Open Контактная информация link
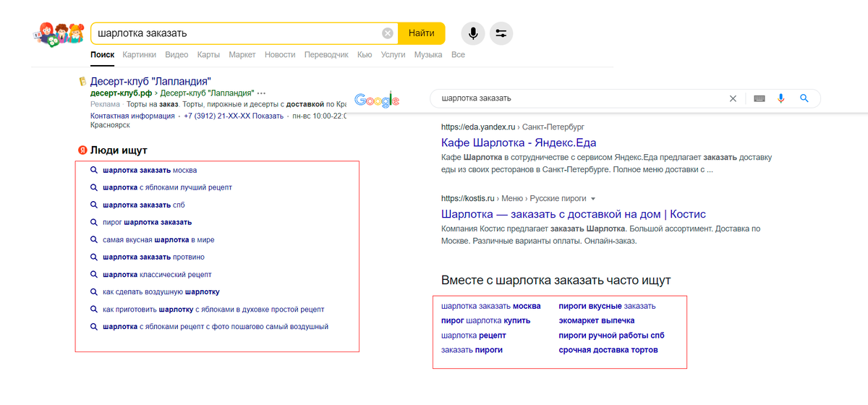The height and width of the screenshot is (405, 868). (133, 116)
